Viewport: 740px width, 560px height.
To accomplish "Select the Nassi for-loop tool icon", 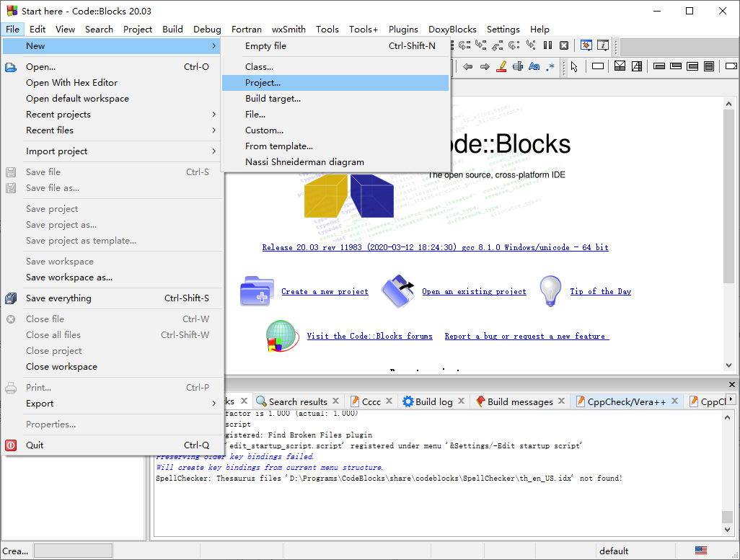I will click(692, 66).
